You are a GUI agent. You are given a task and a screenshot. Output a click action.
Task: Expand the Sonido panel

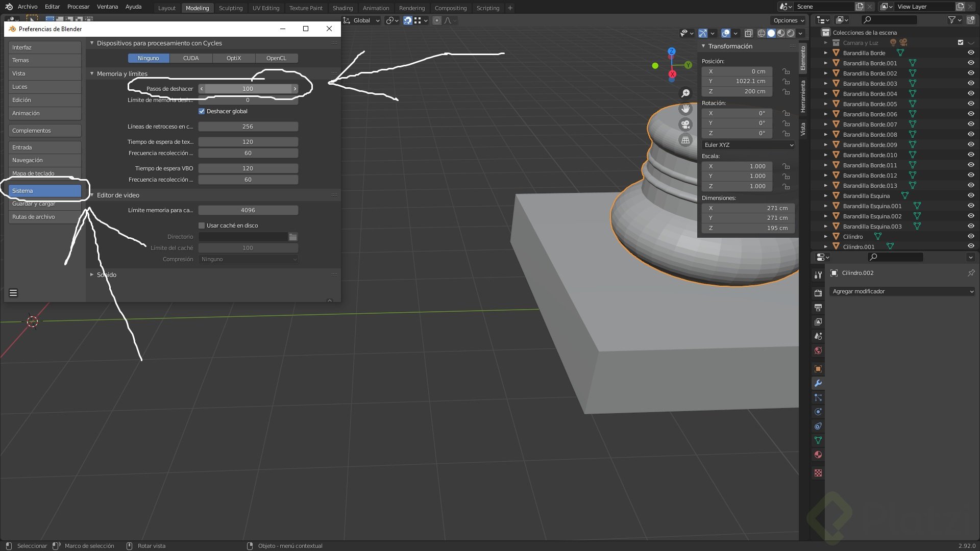pyautogui.click(x=106, y=274)
